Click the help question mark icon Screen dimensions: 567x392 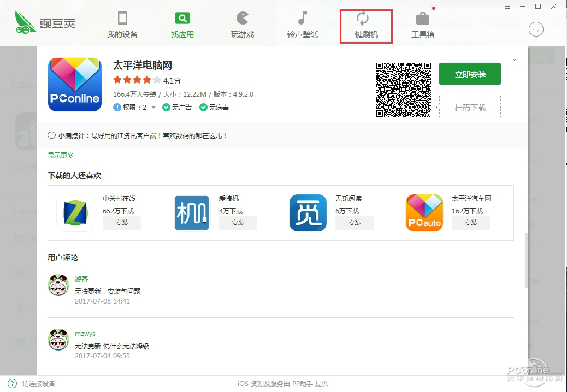click(12, 383)
